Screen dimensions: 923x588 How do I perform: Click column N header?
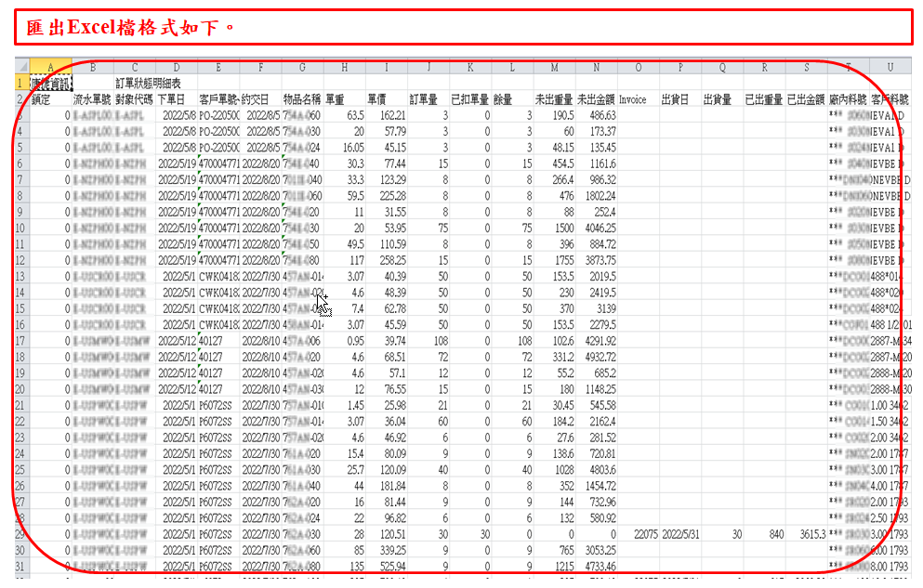click(x=596, y=68)
